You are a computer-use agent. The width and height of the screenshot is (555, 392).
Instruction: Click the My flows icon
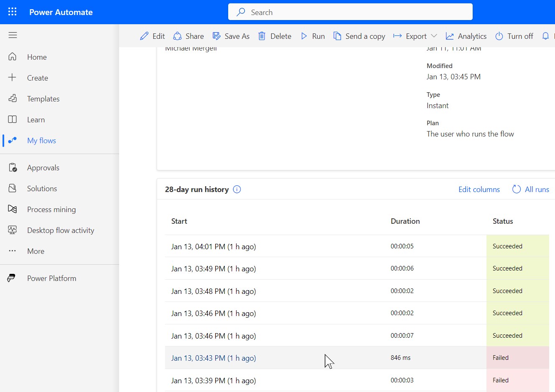click(x=13, y=140)
